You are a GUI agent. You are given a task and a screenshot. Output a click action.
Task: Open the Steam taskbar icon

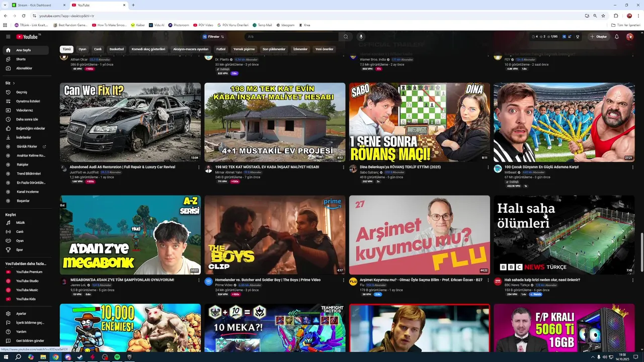[x=80, y=357]
